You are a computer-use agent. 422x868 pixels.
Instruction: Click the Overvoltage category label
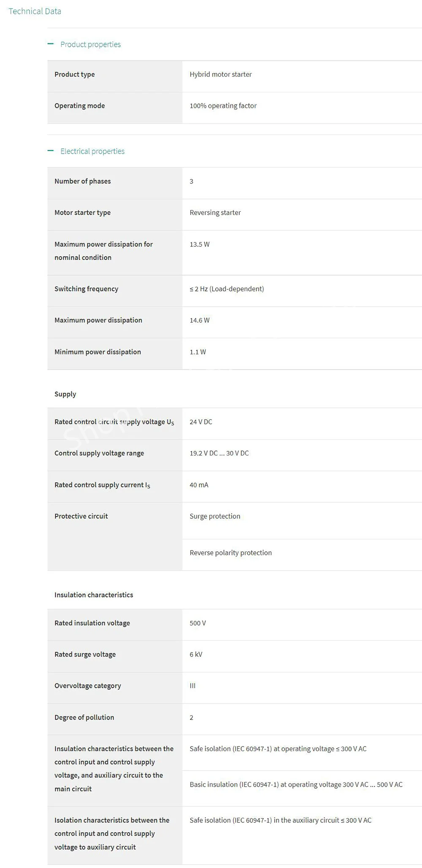click(x=87, y=685)
